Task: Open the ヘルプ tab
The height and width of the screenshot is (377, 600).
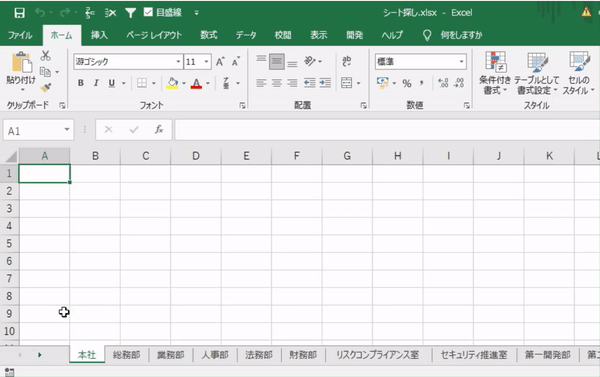Action: 392,35
